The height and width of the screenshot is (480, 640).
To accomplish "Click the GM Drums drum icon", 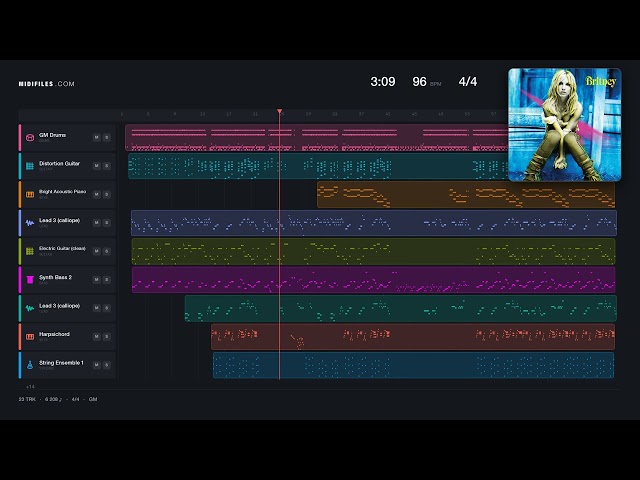I will coord(30,138).
